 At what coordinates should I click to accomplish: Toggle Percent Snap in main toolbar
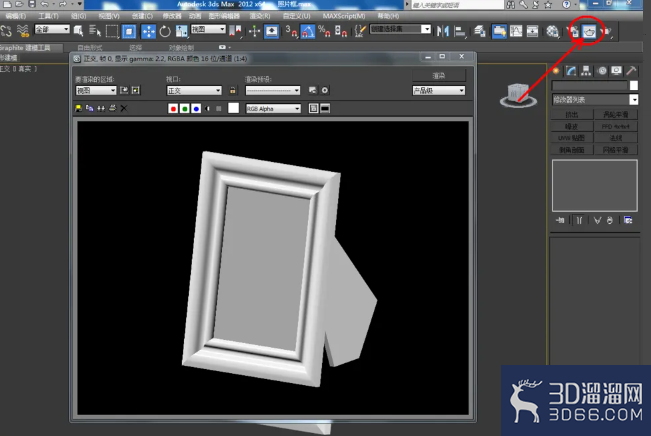(x=324, y=31)
